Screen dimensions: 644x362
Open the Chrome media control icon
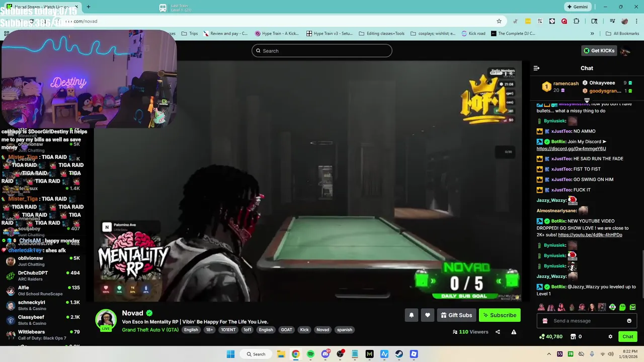[612, 21]
